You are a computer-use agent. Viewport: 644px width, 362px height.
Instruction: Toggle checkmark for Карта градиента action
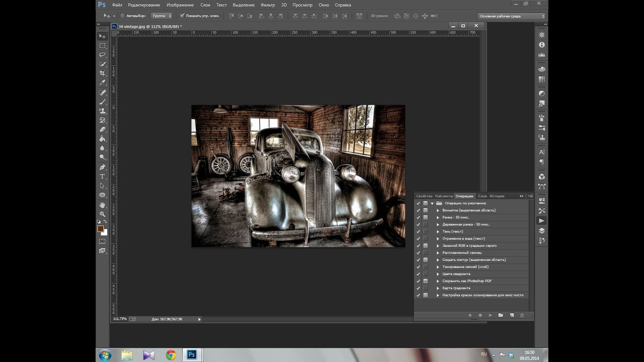click(x=418, y=288)
